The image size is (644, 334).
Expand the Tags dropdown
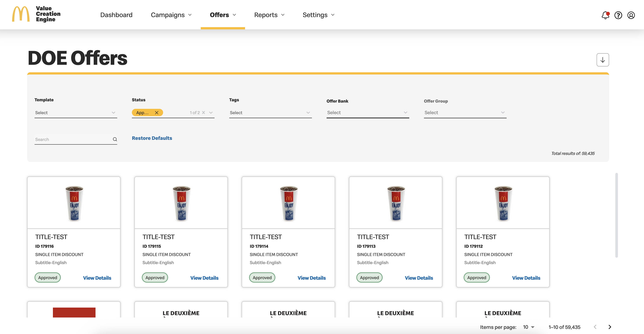click(x=271, y=113)
